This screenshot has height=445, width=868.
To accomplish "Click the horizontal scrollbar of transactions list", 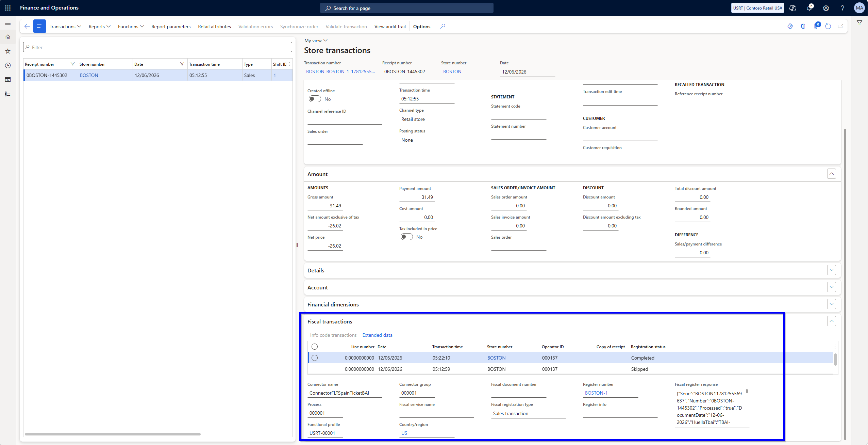I will click(x=113, y=434).
